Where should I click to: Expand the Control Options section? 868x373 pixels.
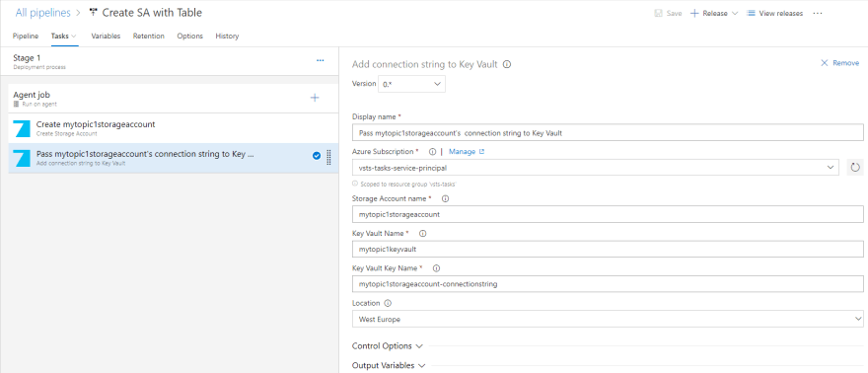[x=388, y=346]
